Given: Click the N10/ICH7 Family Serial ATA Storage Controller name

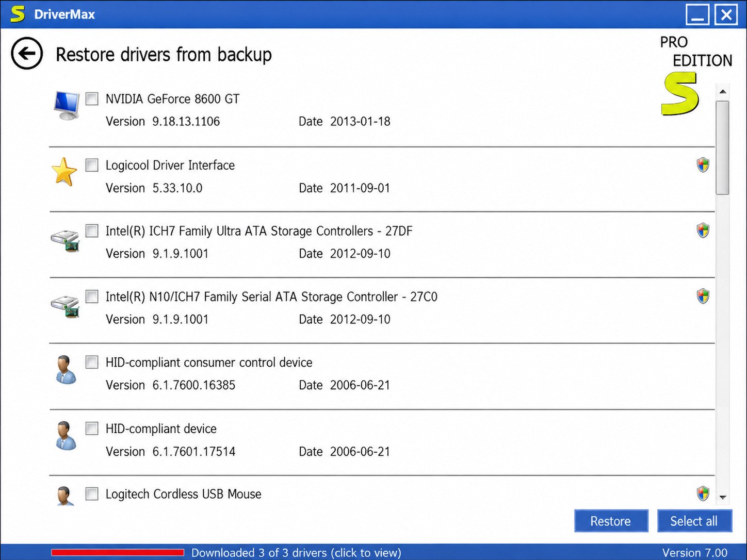Looking at the screenshot, I should tap(271, 297).
